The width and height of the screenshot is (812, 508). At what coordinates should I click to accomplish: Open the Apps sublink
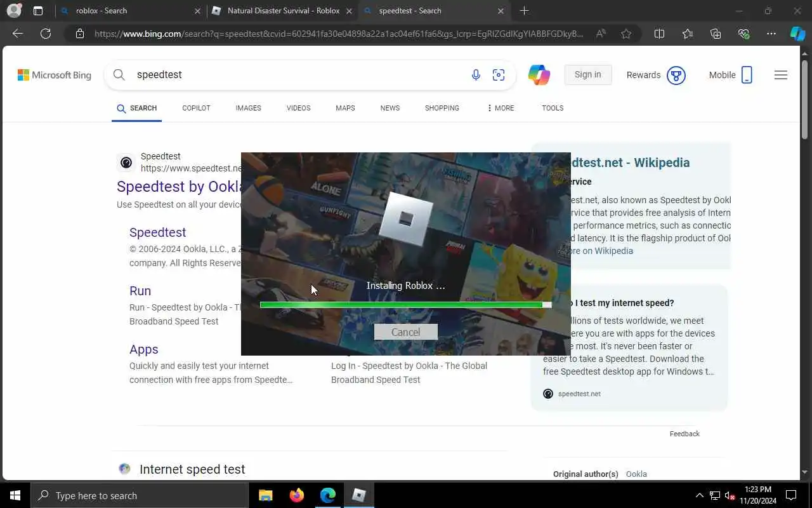pyautogui.click(x=143, y=349)
